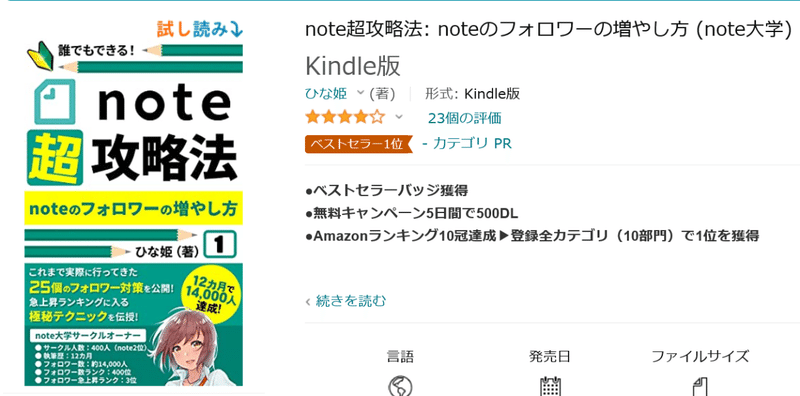Open the author link ひな姫
800x396 pixels.
326,93
